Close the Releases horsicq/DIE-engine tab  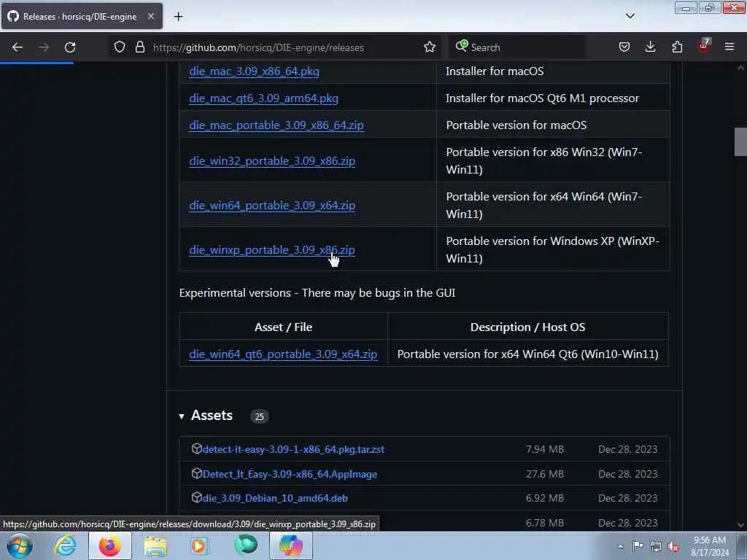(150, 17)
